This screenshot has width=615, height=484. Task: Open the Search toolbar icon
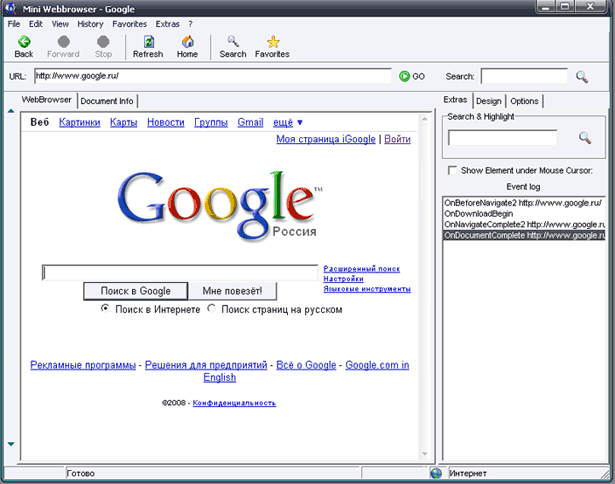pyautogui.click(x=233, y=42)
